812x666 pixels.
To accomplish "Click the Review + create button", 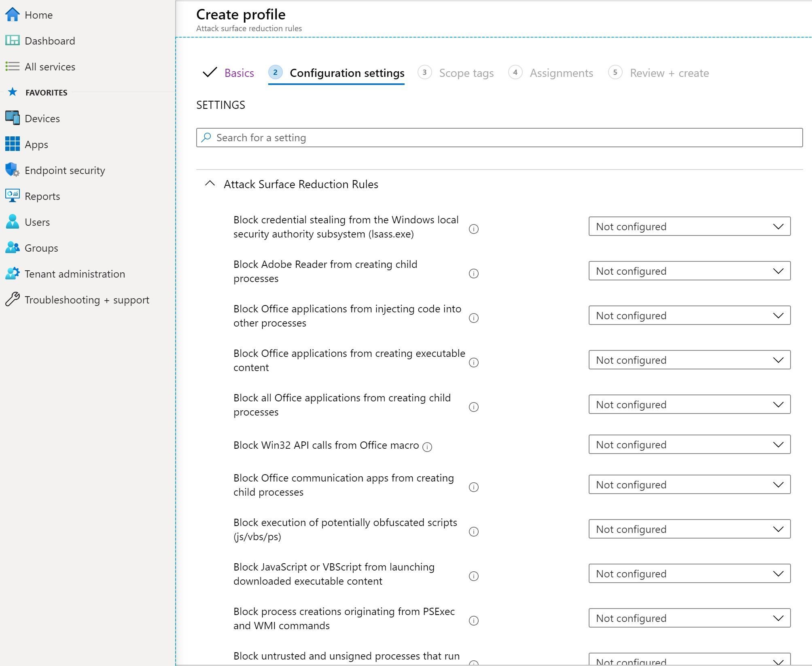I will click(x=668, y=72).
